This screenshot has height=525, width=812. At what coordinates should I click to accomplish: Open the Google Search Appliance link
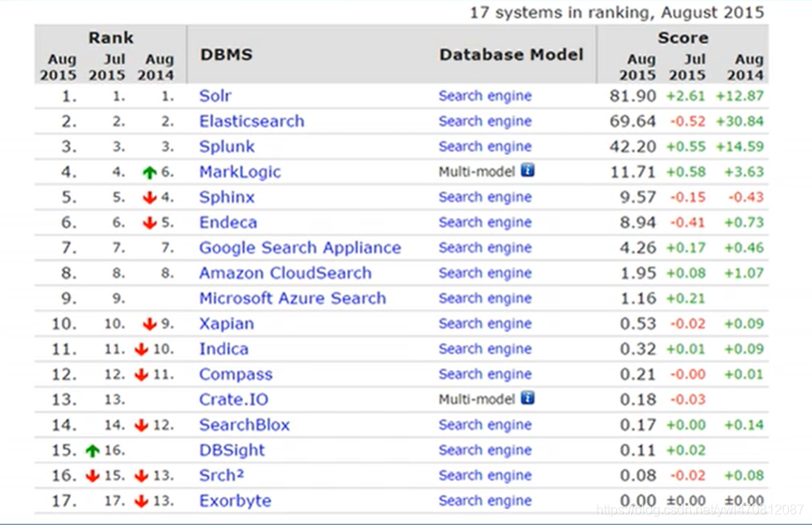(x=300, y=248)
